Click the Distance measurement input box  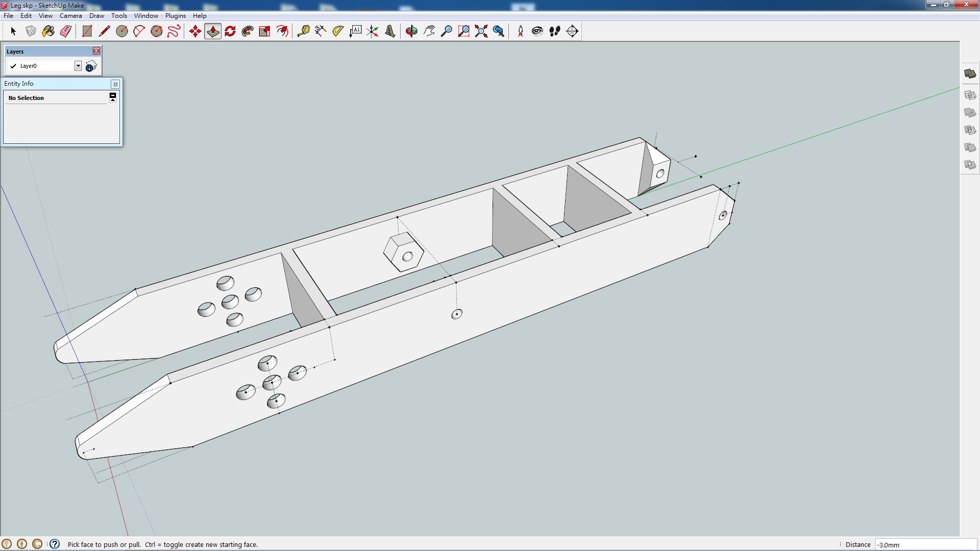point(925,544)
